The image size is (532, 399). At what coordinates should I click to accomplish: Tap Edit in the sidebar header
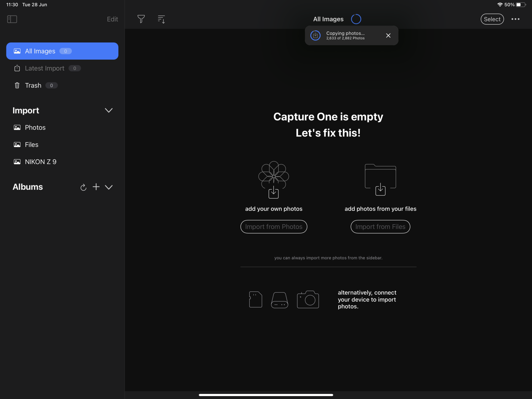coord(112,19)
